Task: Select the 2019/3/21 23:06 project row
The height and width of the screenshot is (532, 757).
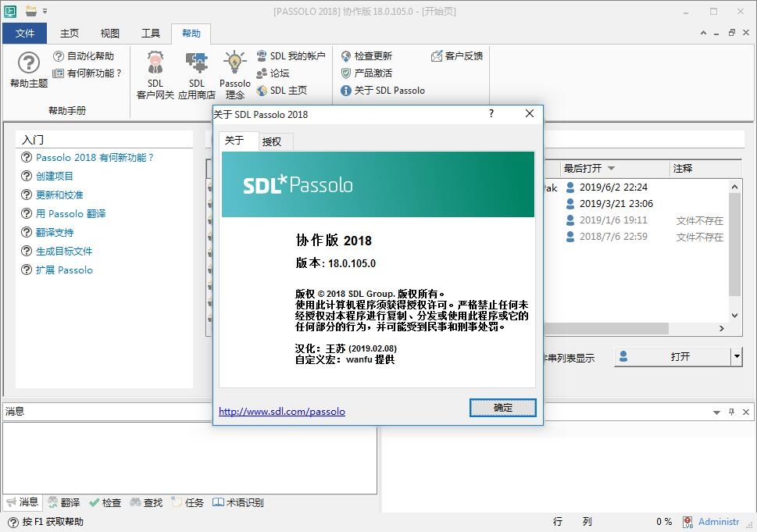Action: point(637,204)
